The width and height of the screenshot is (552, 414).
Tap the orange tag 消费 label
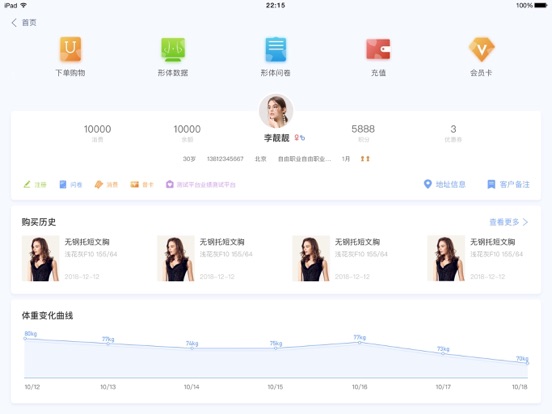click(106, 184)
